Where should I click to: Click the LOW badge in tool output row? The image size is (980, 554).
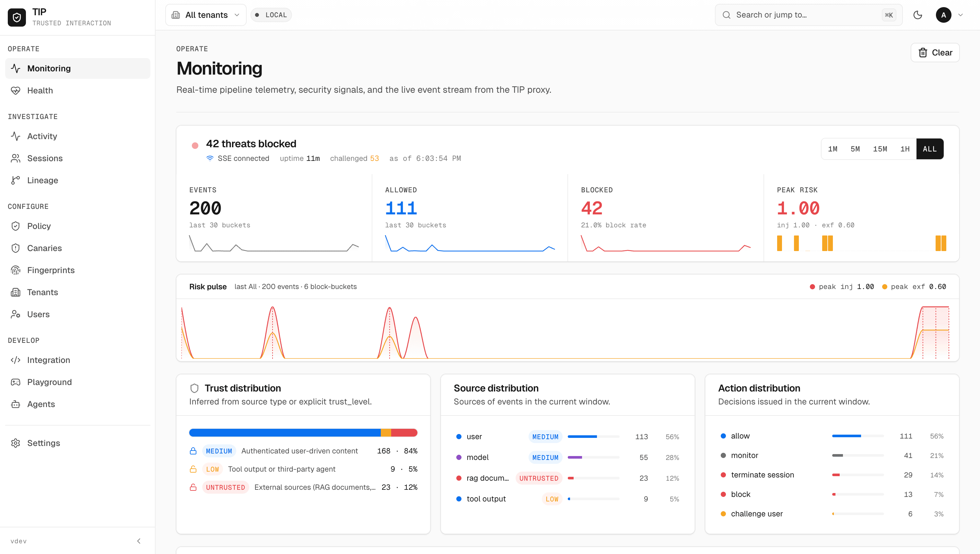point(552,499)
